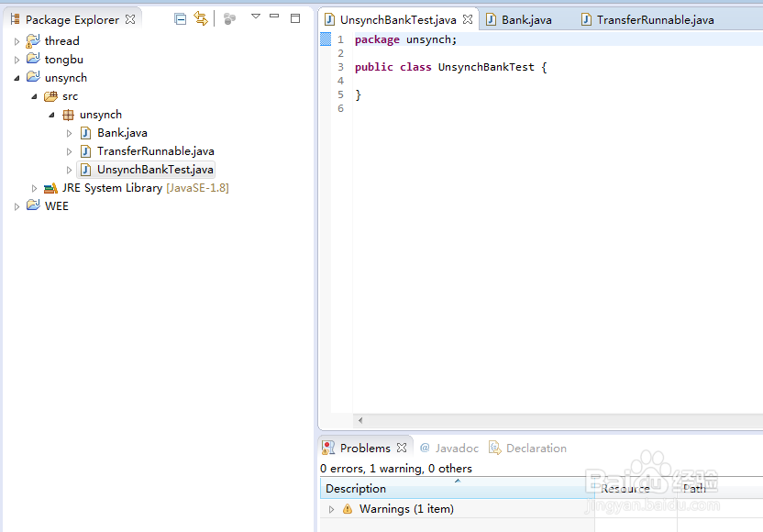Select UnsynchBankTest.java in Package Explorer
The image size is (763, 532).
click(x=155, y=170)
